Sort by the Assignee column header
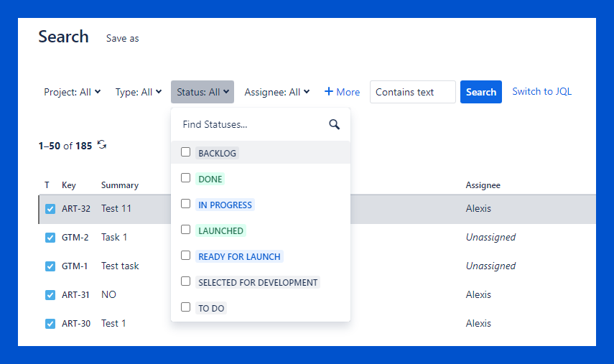Image resolution: width=614 pixels, height=364 pixels. pos(483,185)
